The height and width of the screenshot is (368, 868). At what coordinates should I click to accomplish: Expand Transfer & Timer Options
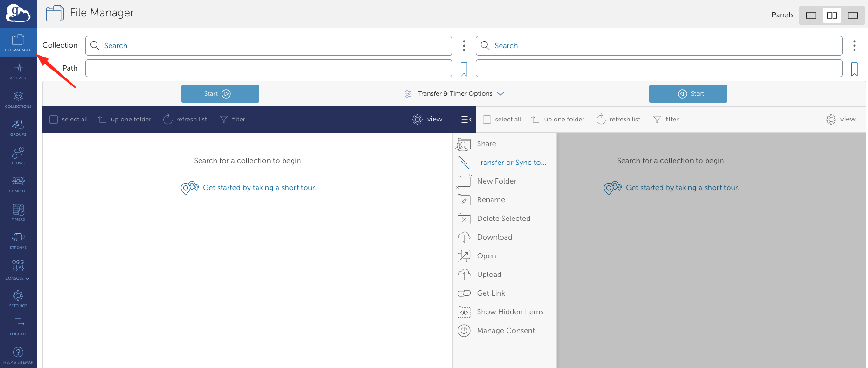pos(454,94)
